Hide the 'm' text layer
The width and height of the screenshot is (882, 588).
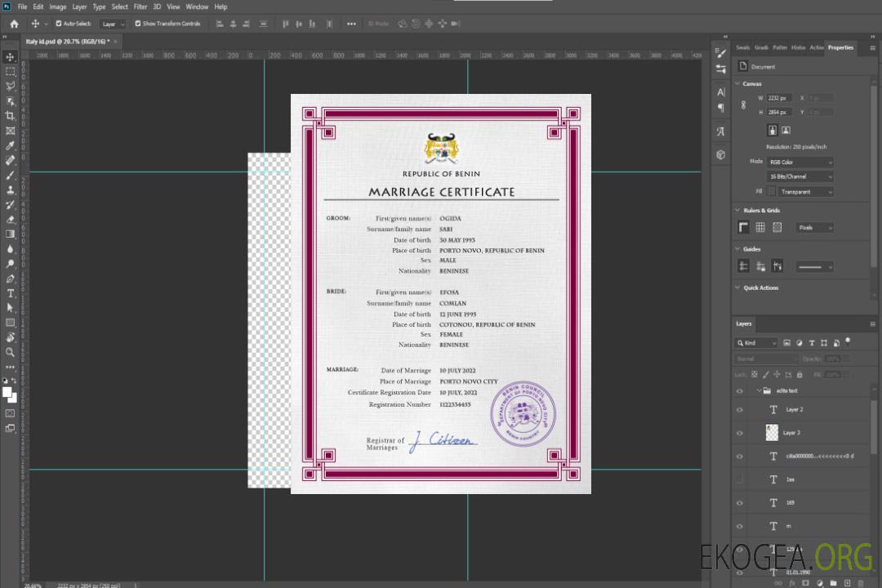click(x=740, y=527)
